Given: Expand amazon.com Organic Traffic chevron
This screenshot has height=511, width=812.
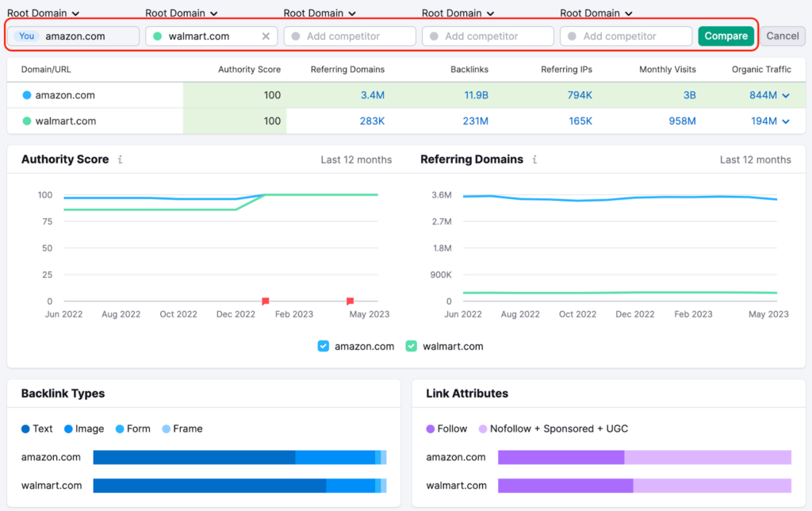Looking at the screenshot, I should 786,95.
